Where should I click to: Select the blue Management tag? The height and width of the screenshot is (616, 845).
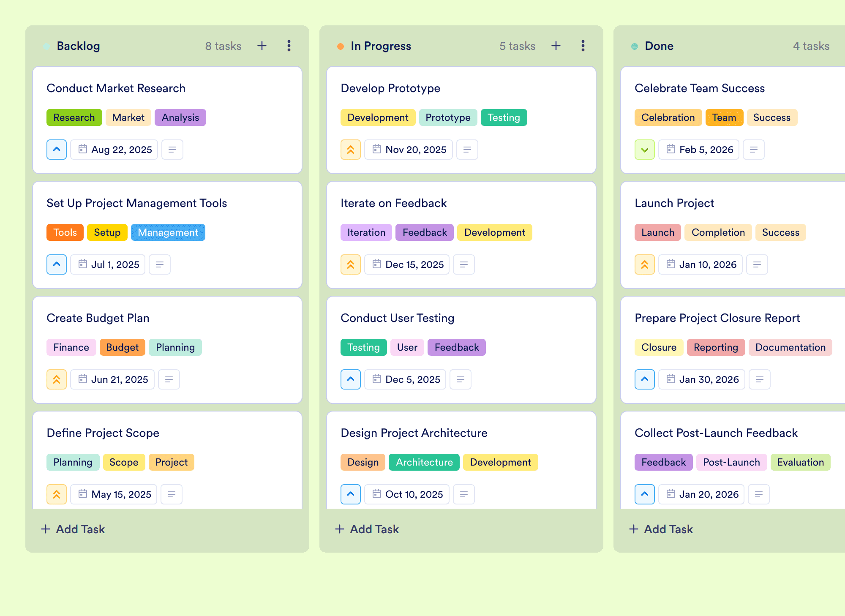pyautogui.click(x=168, y=232)
